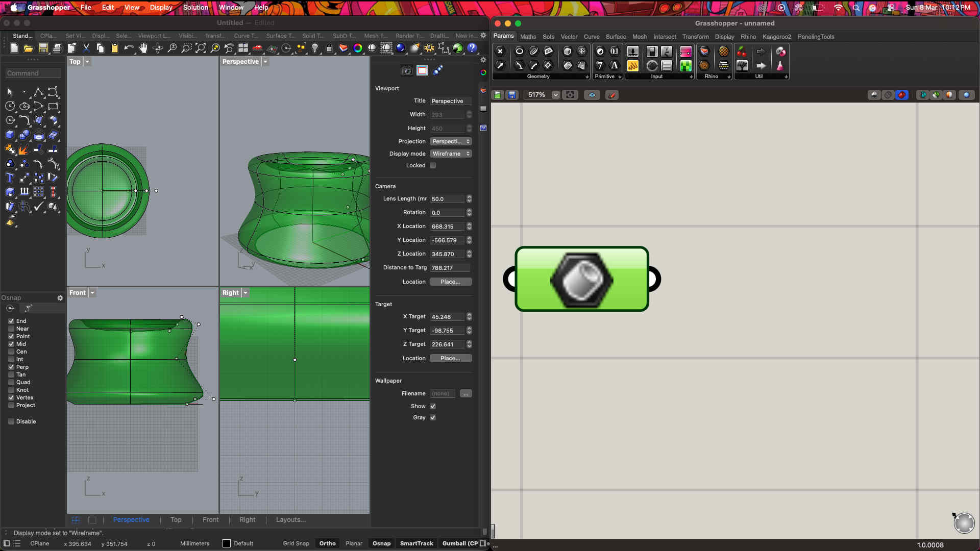Click the Pan hand tool in toolbar

pyautogui.click(x=143, y=48)
